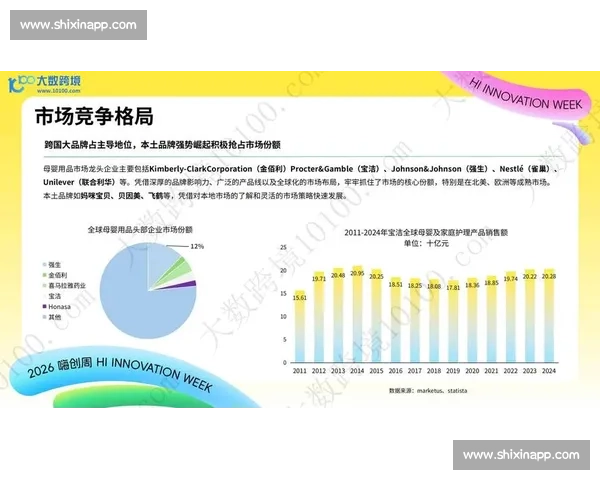The height and width of the screenshot is (480, 600).
Task: Click the 2020 x-axis year label
Action: [472, 371]
